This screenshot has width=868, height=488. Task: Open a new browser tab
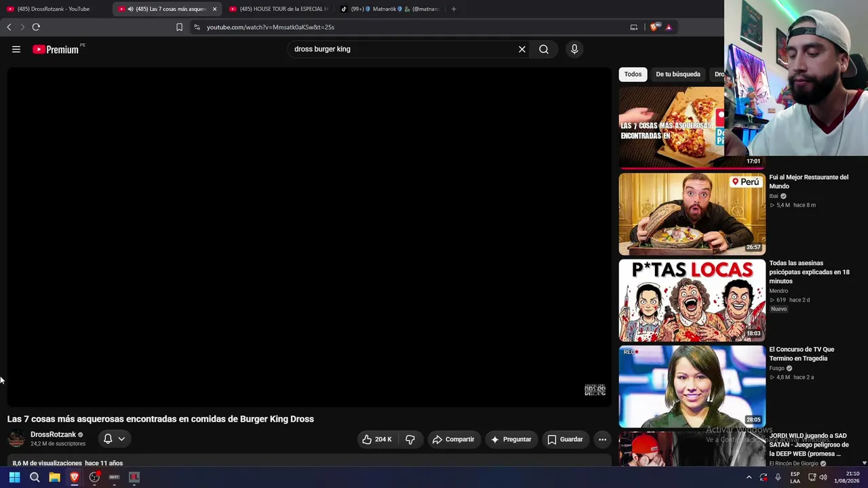coord(454,9)
